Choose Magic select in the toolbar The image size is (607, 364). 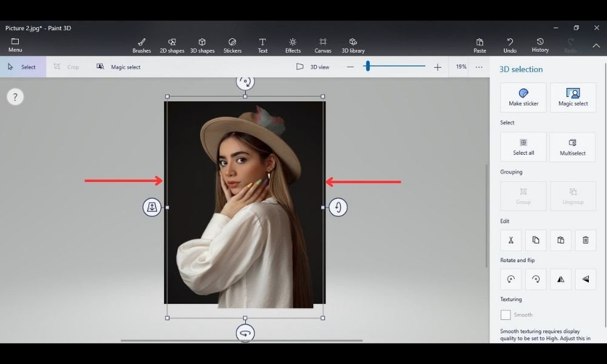click(x=118, y=67)
